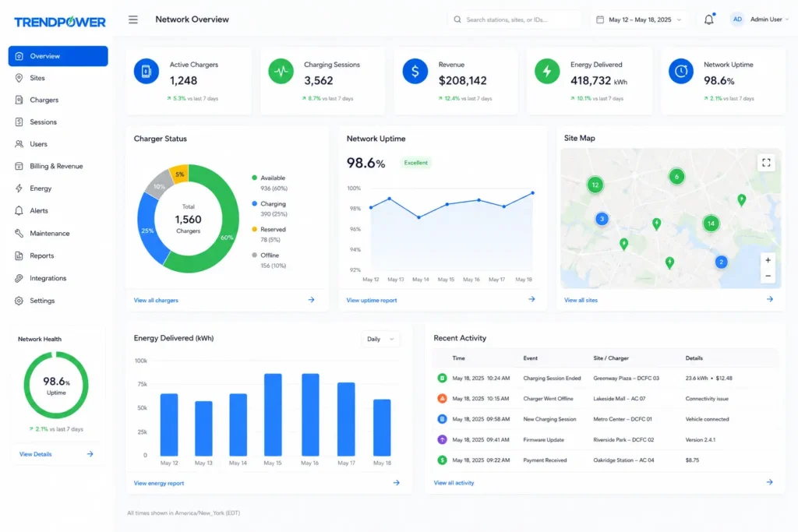Click the arrow beside View uptime report

click(x=531, y=299)
